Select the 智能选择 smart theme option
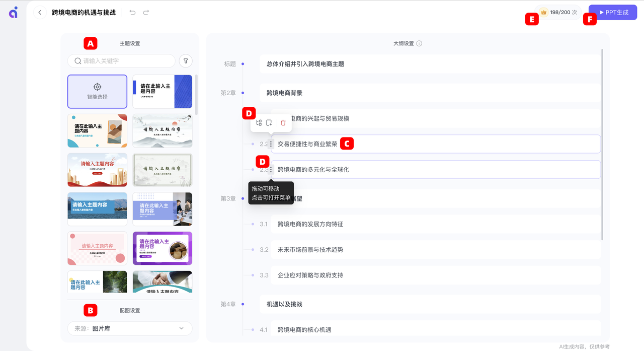The image size is (644, 351). point(97,92)
